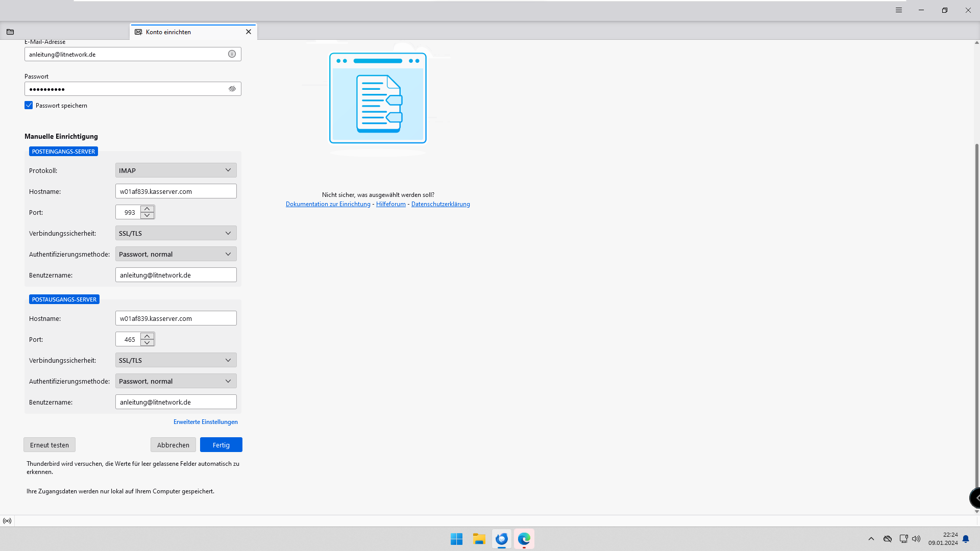The width and height of the screenshot is (980, 551).
Task: Click the info icon beside the email address
Action: [x=232, y=54]
